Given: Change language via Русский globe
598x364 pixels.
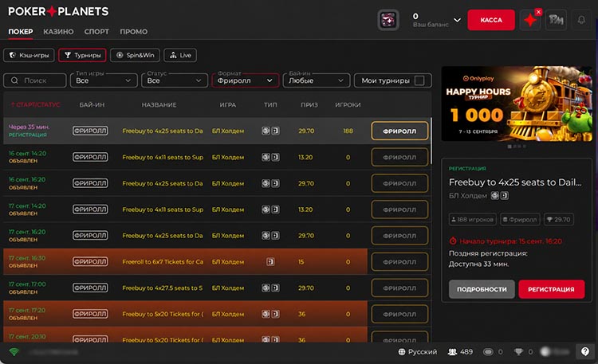Looking at the screenshot, I should pos(418,352).
